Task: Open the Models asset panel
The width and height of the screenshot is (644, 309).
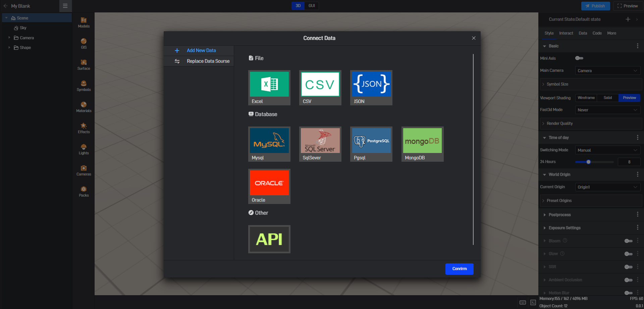Action: point(84,22)
